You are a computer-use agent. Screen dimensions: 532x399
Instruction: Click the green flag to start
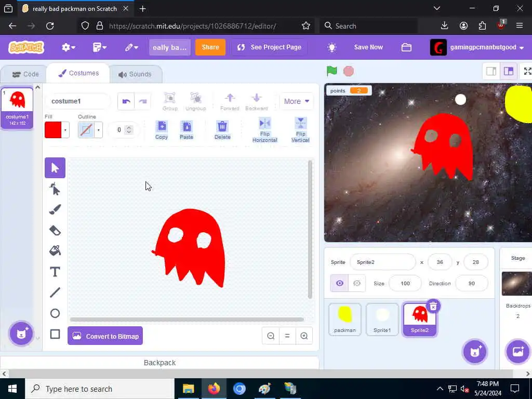332,71
